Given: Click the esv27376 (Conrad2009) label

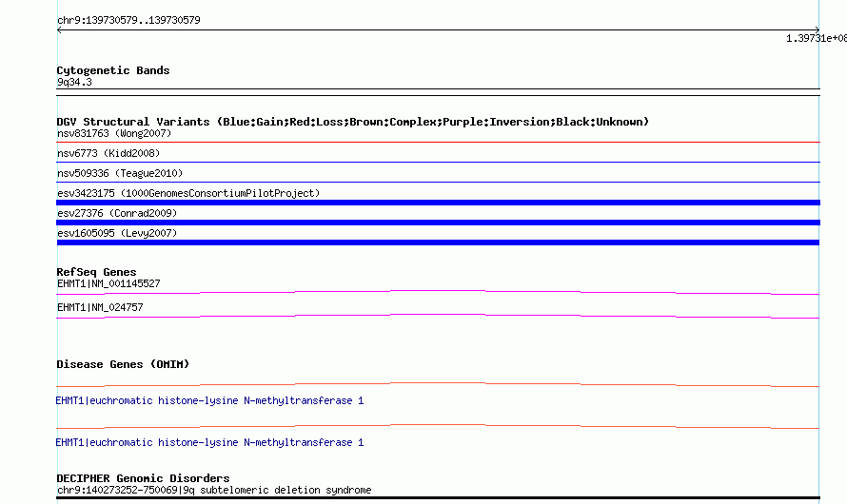Looking at the screenshot, I should [x=117, y=213].
